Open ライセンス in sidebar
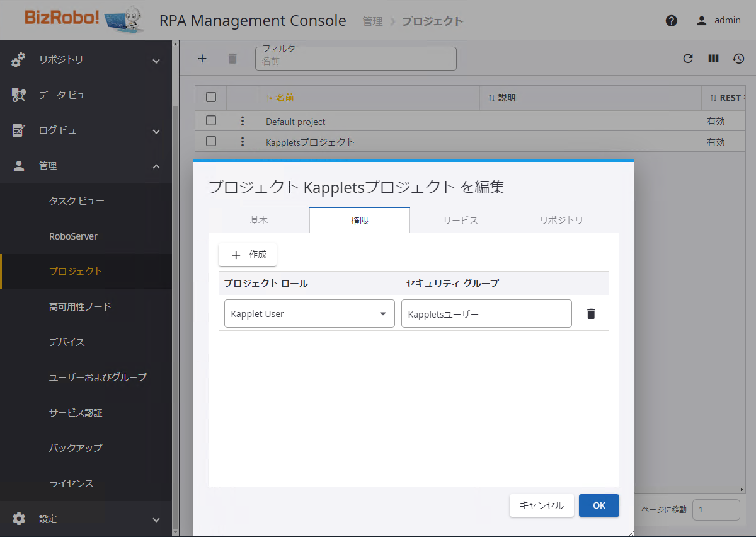 point(86,483)
